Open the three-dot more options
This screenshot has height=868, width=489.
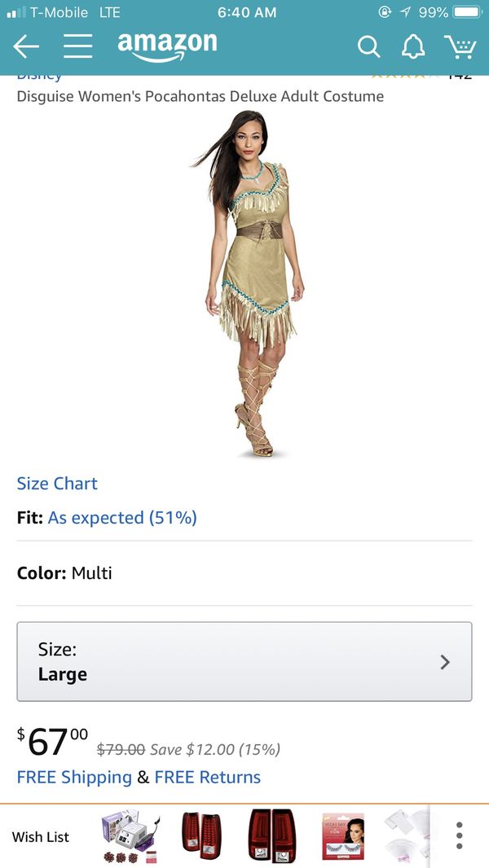[459, 835]
